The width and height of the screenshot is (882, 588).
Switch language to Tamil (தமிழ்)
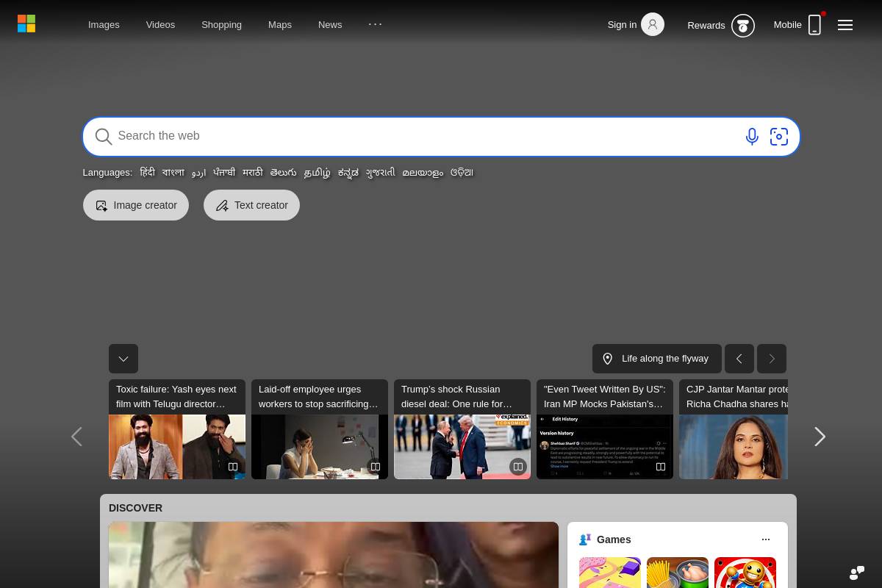pyautogui.click(x=318, y=173)
